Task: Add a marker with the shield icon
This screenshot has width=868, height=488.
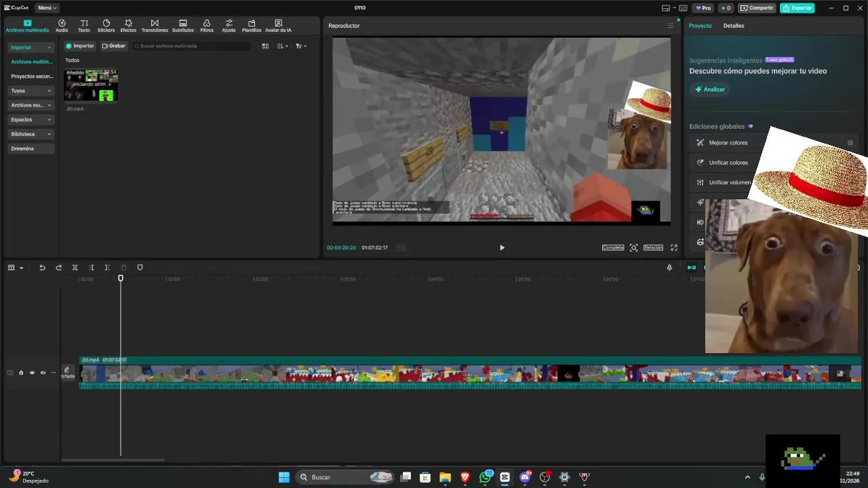Action: 140,268
